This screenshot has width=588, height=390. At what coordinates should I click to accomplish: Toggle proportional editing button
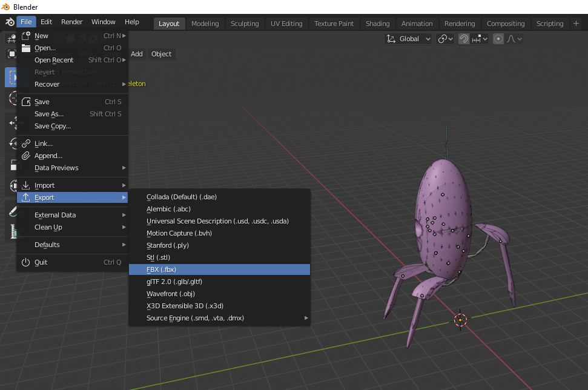[x=498, y=39]
